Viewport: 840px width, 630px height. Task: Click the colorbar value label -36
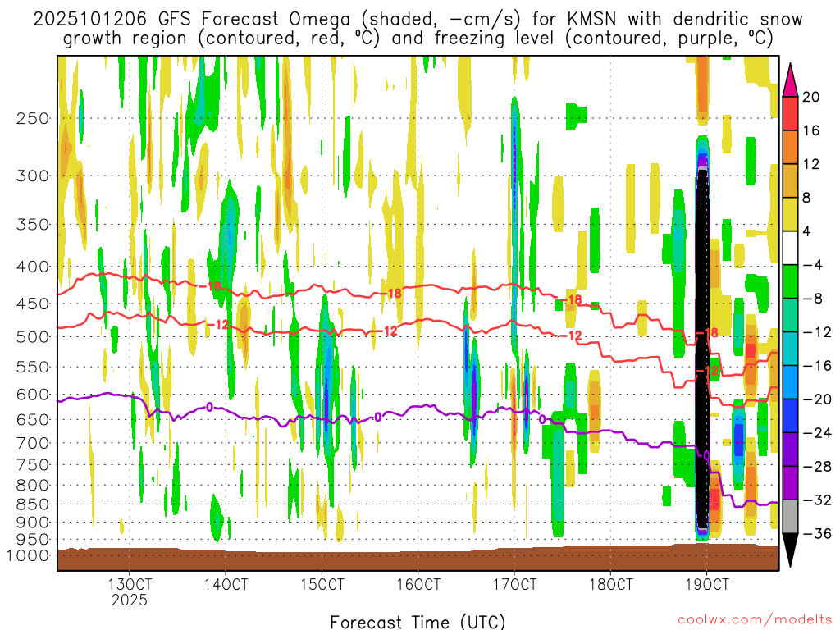click(817, 533)
